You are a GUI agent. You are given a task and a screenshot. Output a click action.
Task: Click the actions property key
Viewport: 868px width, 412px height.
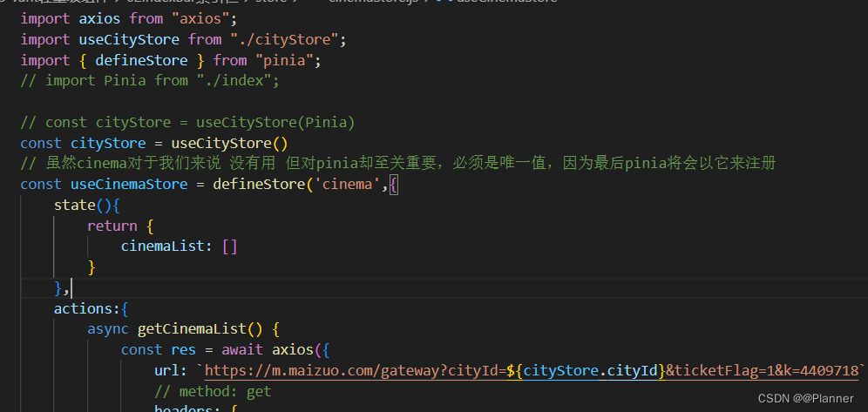click(83, 308)
